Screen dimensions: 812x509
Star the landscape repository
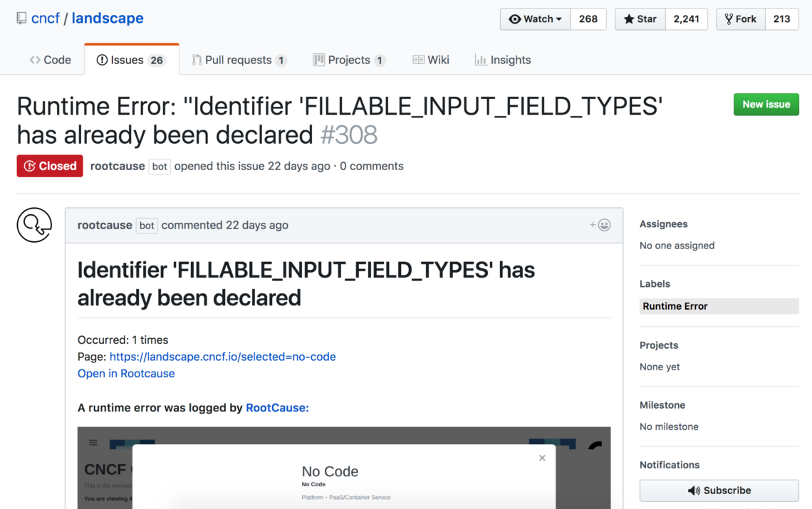(640, 19)
